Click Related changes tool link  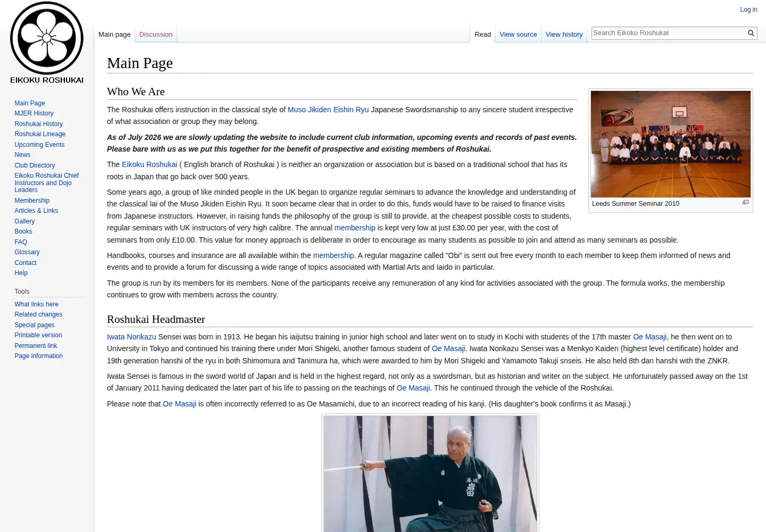pos(38,314)
